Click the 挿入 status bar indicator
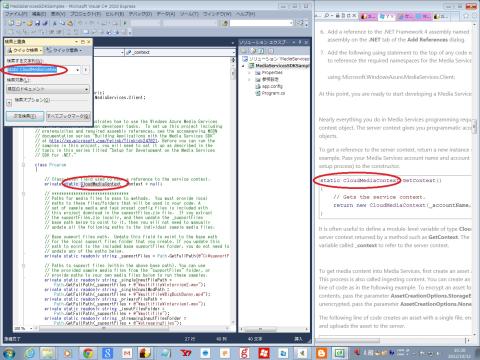 298,339
